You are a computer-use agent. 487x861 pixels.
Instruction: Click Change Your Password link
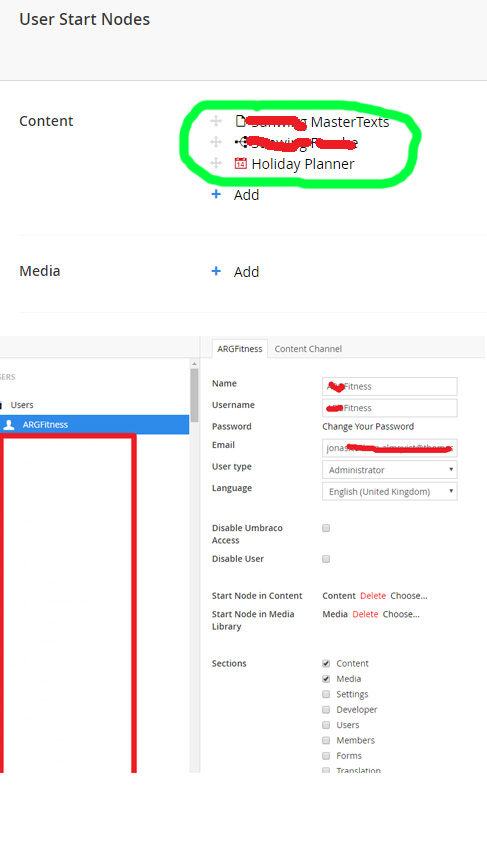(x=368, y=426)
